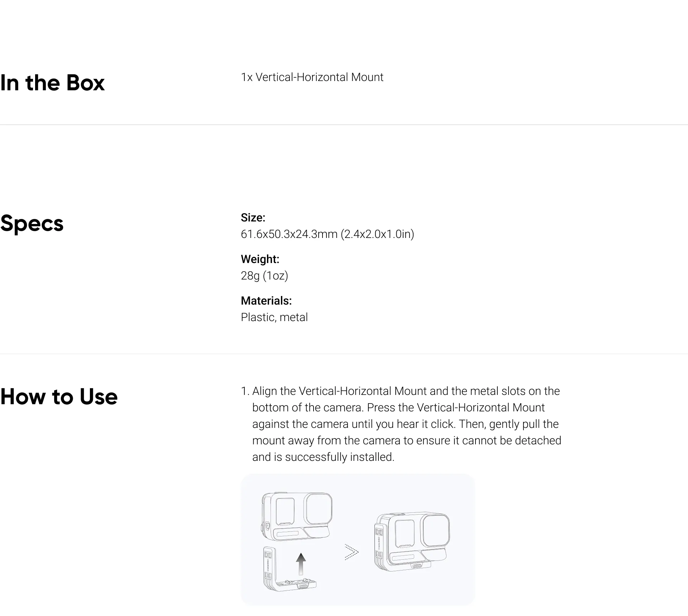
Task: Click the "Specs" section heading
Action: tap(32, 223)
